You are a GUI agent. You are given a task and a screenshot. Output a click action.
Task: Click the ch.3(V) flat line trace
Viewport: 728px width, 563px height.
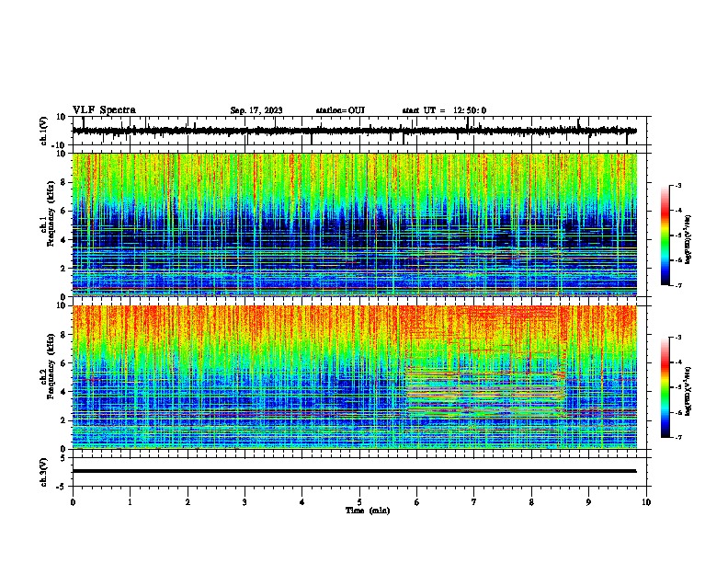pos(354,471)
